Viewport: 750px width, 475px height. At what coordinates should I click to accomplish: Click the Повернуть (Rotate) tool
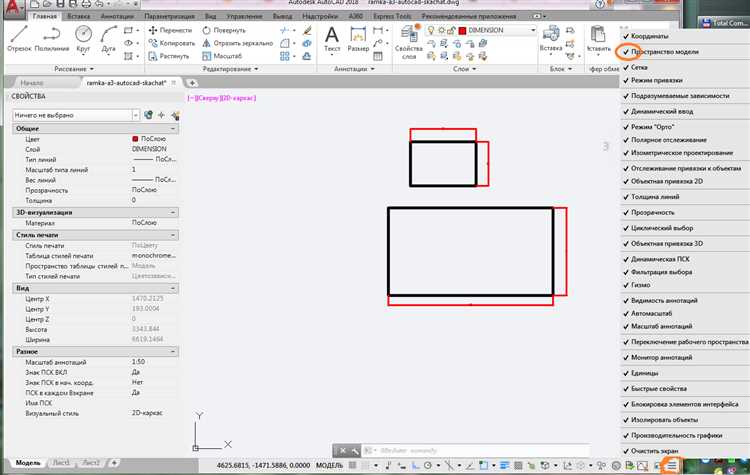[x=224, y=30]
